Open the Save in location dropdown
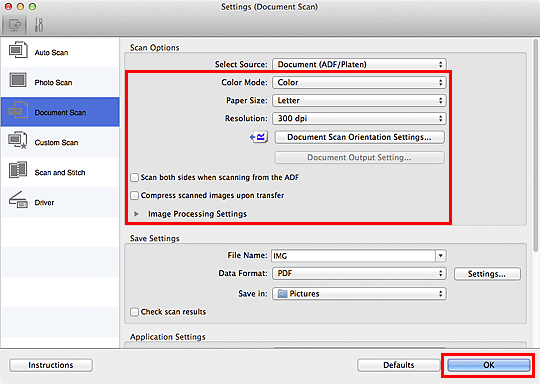The width and height of the screenshot is (540, 384). [359, 294]
